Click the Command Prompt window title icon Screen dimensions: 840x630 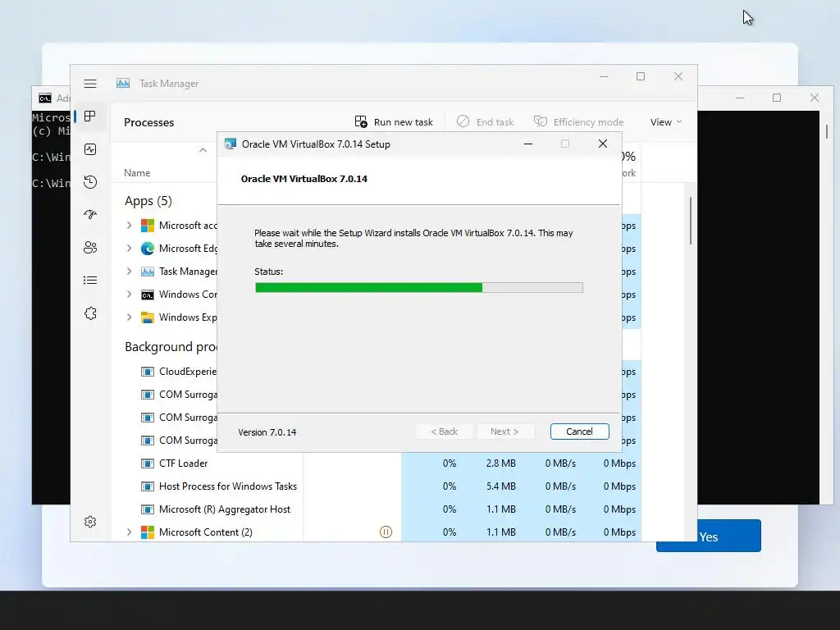pyautogui.click(x=45, y=98)
